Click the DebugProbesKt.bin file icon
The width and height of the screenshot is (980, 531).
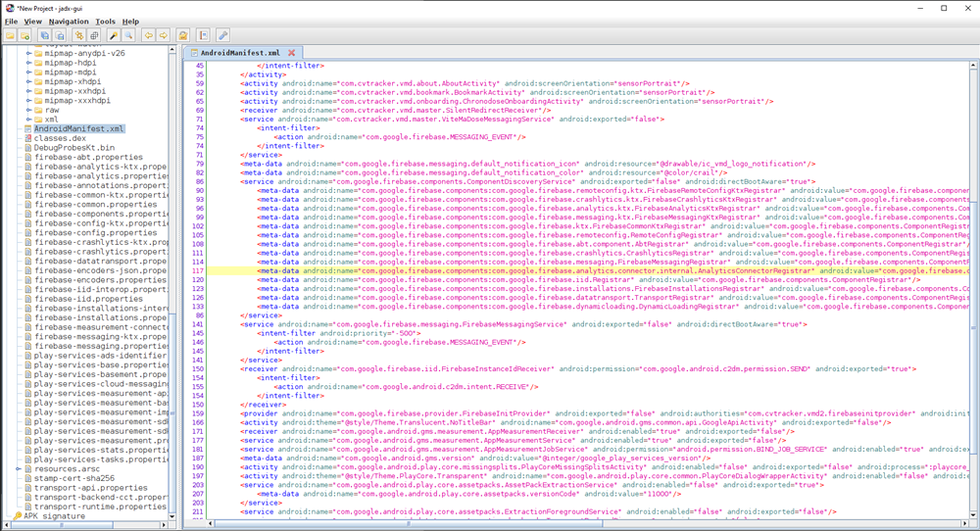(28, 147)
